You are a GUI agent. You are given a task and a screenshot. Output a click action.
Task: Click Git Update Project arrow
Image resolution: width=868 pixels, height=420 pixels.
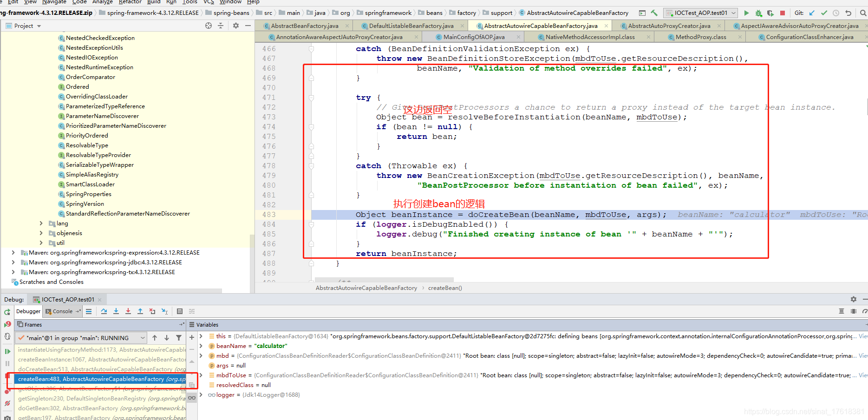812,13
